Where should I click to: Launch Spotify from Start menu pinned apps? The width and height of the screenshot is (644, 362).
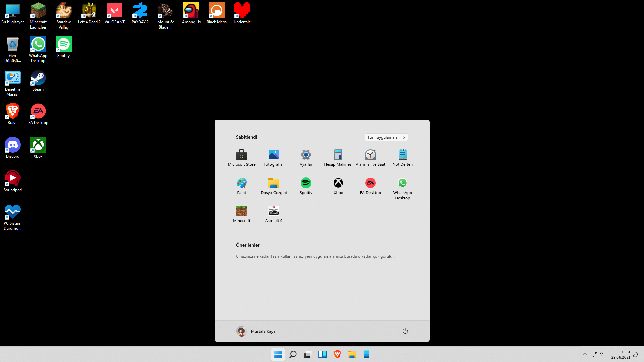click(x=306, y=186)
